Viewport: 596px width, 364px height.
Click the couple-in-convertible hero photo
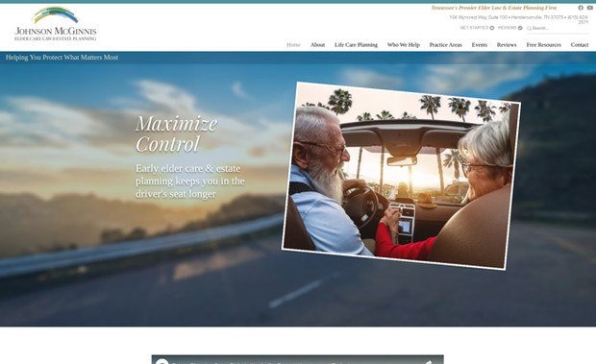coord(401,176)
